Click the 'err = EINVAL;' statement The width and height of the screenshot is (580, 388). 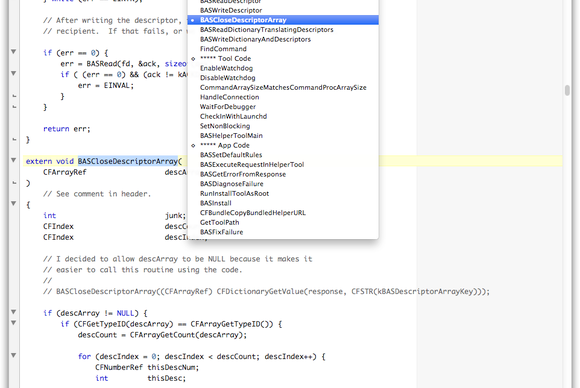[x=106, y=85]
